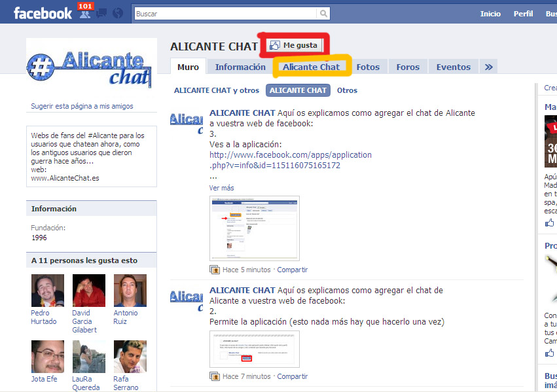This screenshot has height=392, width=557.
Task: Select the 'ALICANTE CHAT y otros' wall filter
Action: (217, 90)
